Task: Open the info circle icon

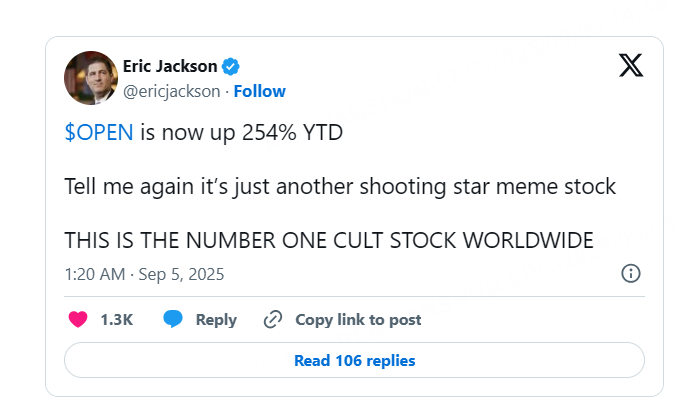Action: tap(631, 273)
